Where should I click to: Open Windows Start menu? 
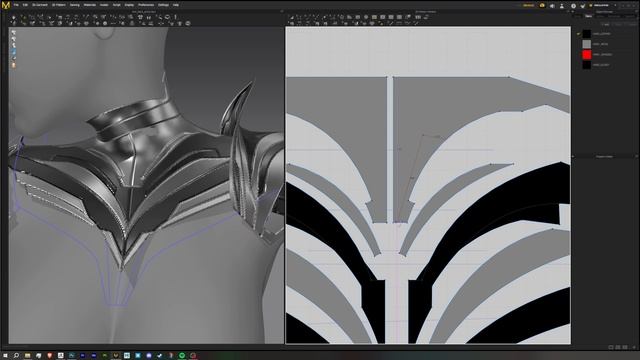tap(5, 356)
